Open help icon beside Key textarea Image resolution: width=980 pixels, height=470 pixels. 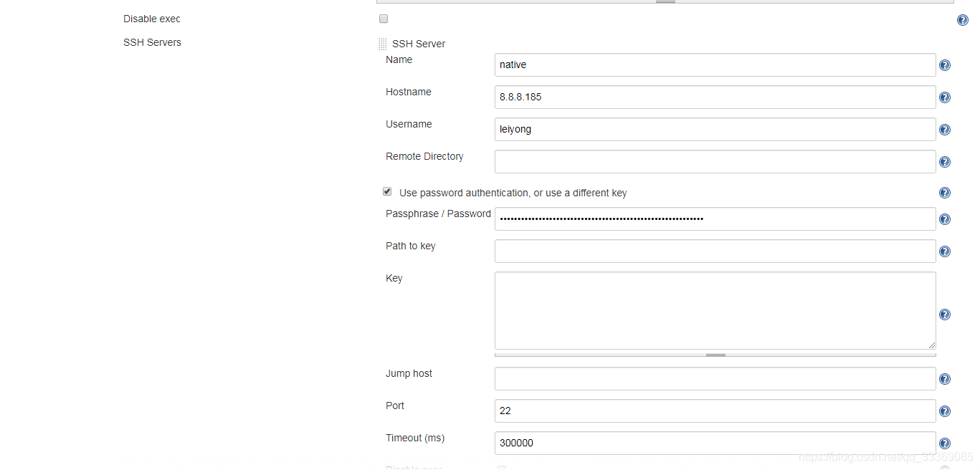[x=945, y=315]
